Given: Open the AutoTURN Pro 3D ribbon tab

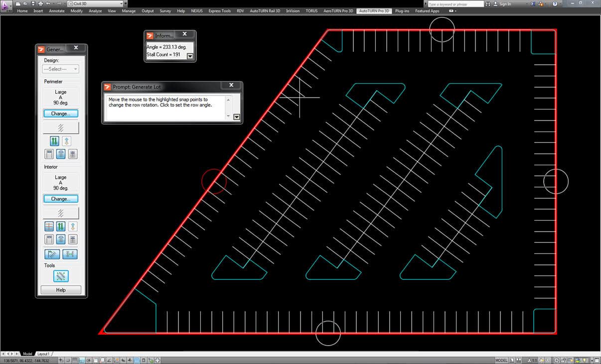Looking at the screenshot, I should [374, 10].
